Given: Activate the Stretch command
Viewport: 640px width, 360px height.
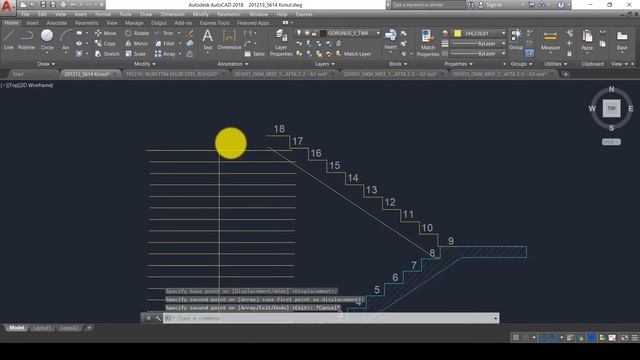Looking at the screenshot, I should 107,53.
